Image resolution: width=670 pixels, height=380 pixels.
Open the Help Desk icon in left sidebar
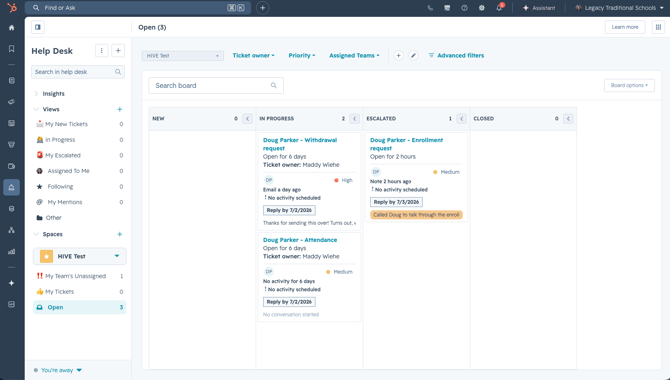[x=12, y=187]
